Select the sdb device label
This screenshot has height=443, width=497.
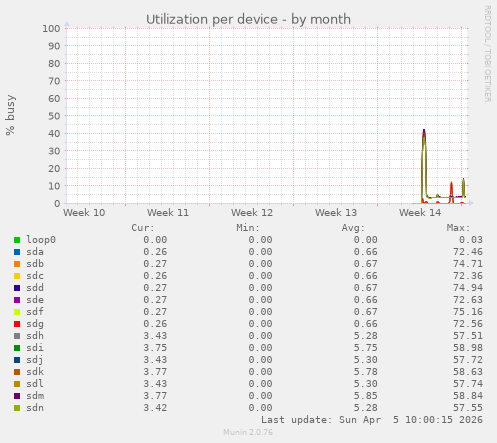pyautogui.click(x=35, y=264)
